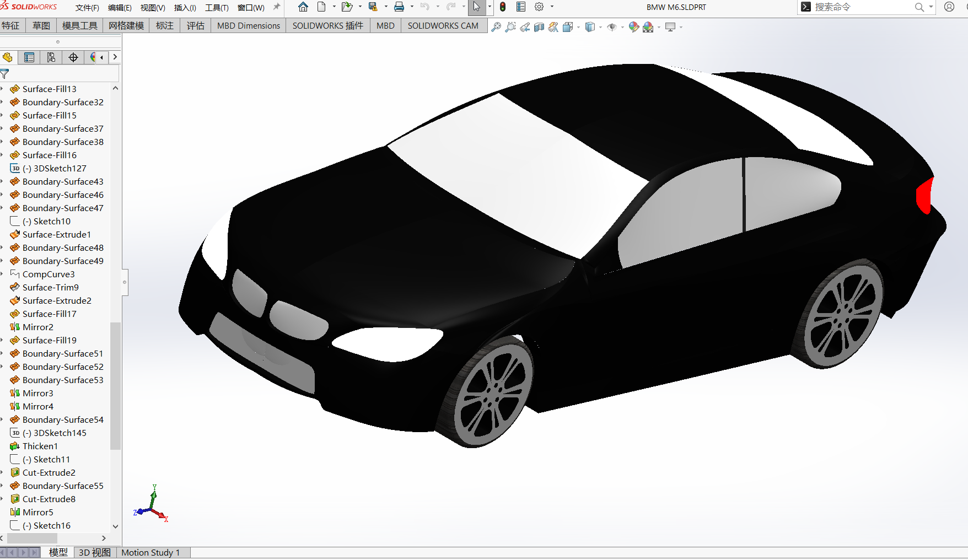Select the Thicken1 feature in tree
Image resolution: width=968 pixels, height=560 pixels.
point(40,446)
